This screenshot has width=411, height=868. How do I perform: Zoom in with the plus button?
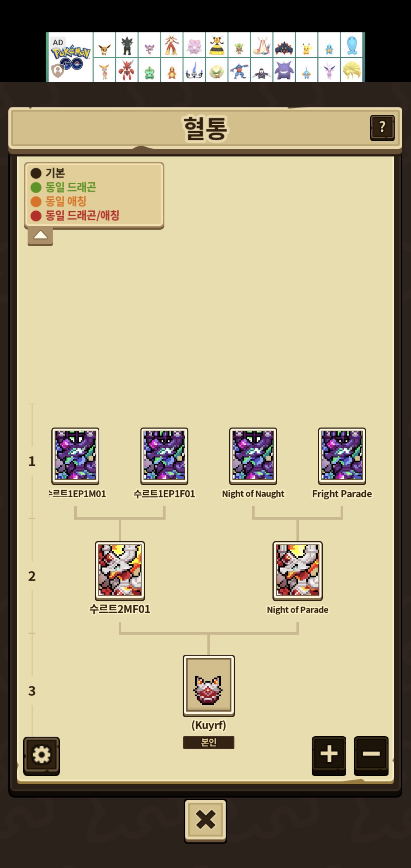coord(329,755)
